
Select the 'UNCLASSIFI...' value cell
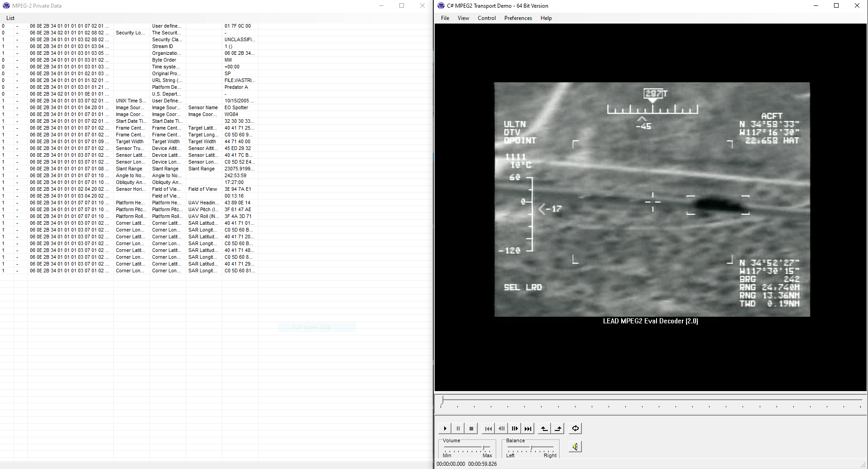tap(240, 39)
